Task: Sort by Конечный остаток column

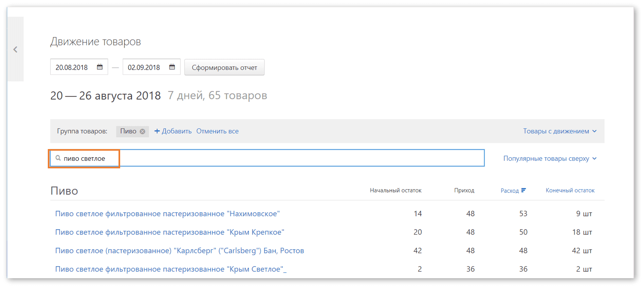Action: [570, 190]
